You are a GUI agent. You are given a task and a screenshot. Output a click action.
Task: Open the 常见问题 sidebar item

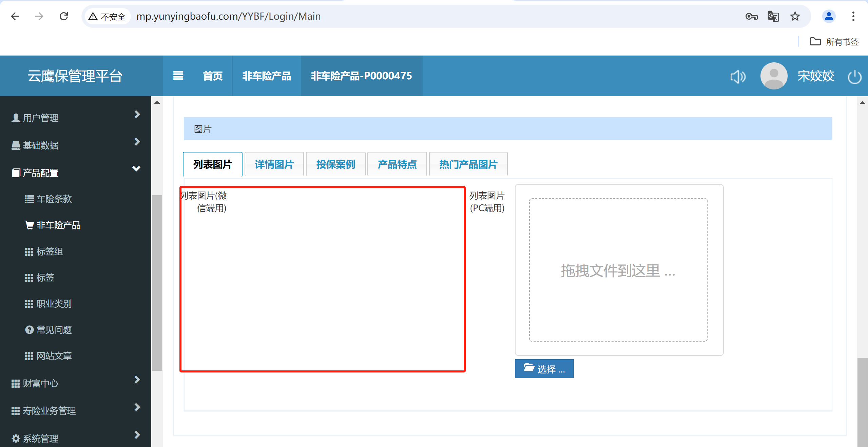tap(54, 330)
